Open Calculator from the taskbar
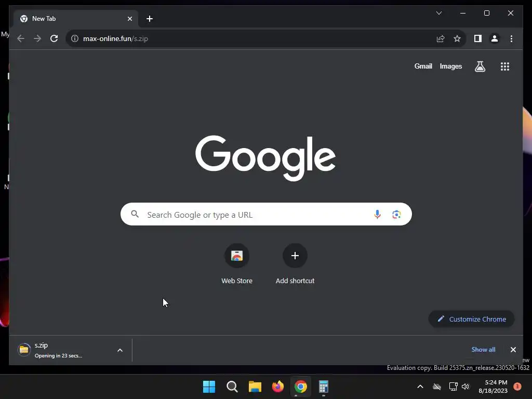The image size is (532, 399). 323,387
